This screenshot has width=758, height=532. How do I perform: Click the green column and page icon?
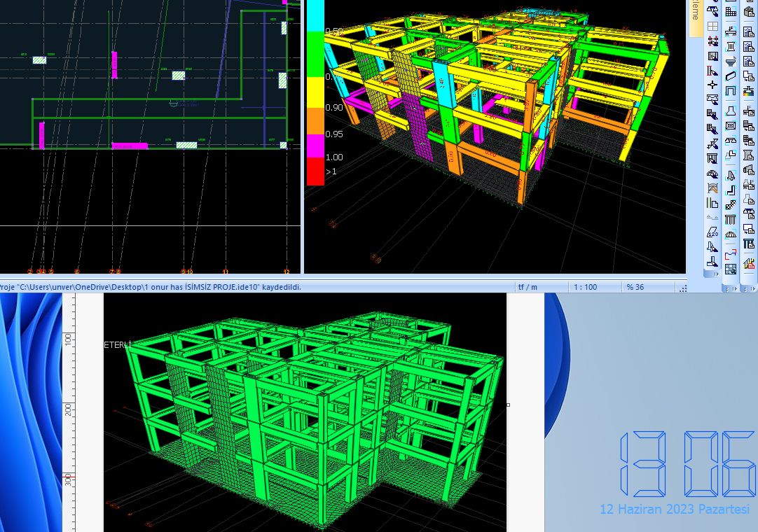(712, 203)
